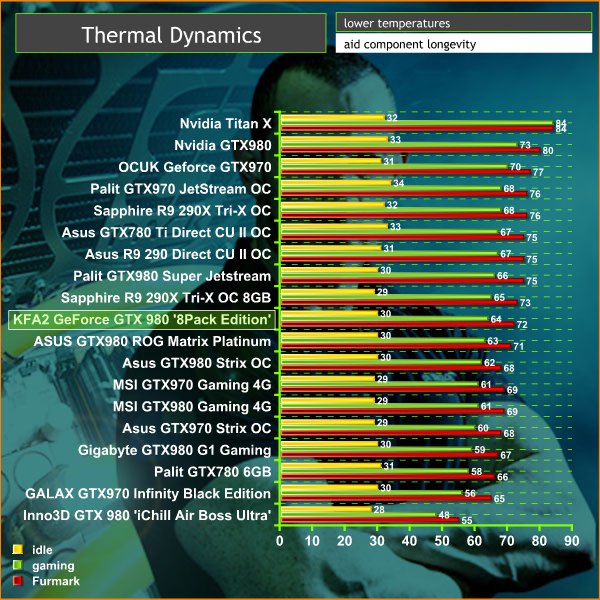
Task: Click the yellow idle legend swatch
Action: (18, 549)
